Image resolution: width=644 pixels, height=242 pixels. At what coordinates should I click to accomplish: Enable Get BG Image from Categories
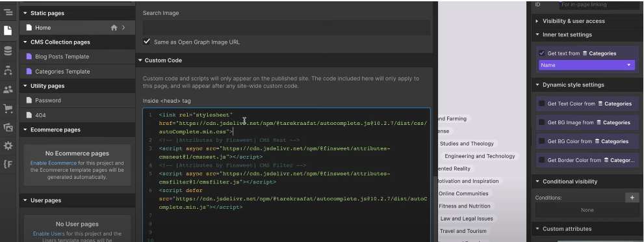point(542,122)
